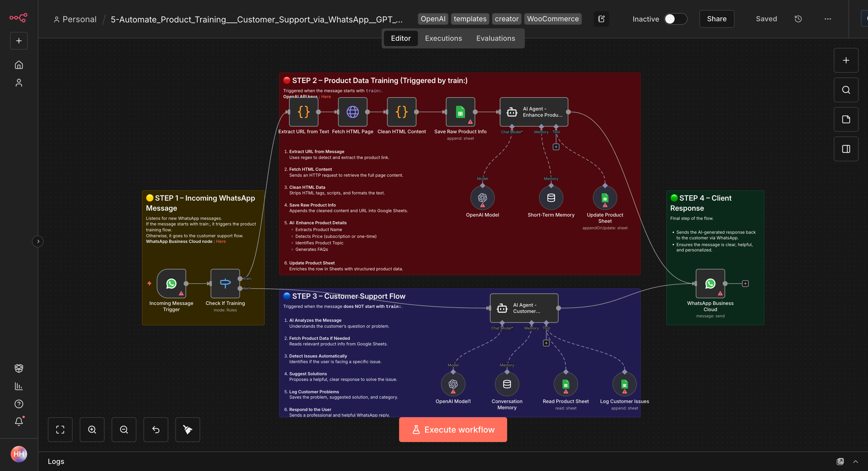Switch to the Executions tab
This screenshot has height=471, width=868.
[x=443, y=38]
